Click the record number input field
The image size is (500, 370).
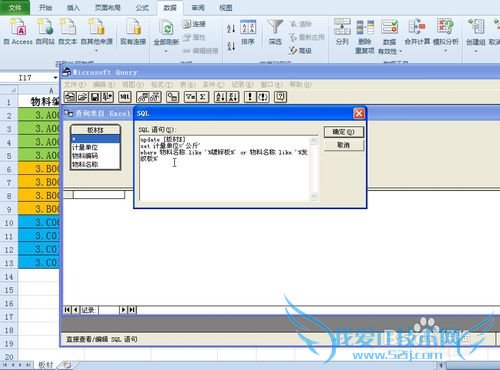tap(108, 310)
